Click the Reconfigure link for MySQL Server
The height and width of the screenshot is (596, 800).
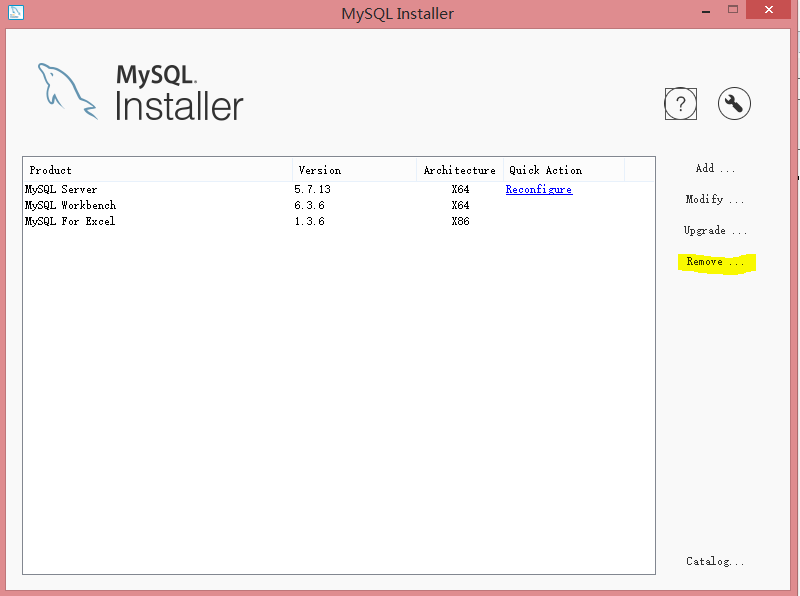point(539,189)
